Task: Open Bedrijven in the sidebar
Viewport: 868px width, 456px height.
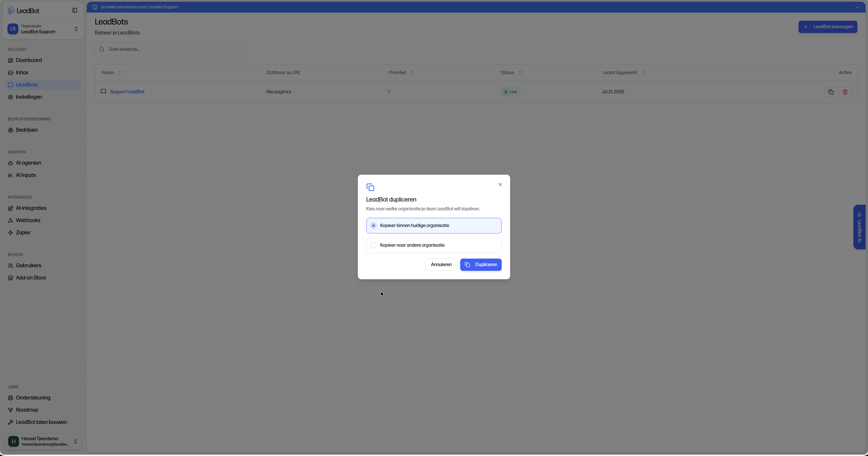Action: point(43,130)
